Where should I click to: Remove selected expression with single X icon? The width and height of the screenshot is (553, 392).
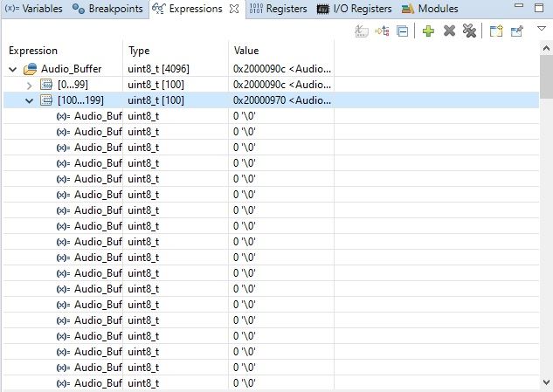pyautogui.click(x=449, y=31)
